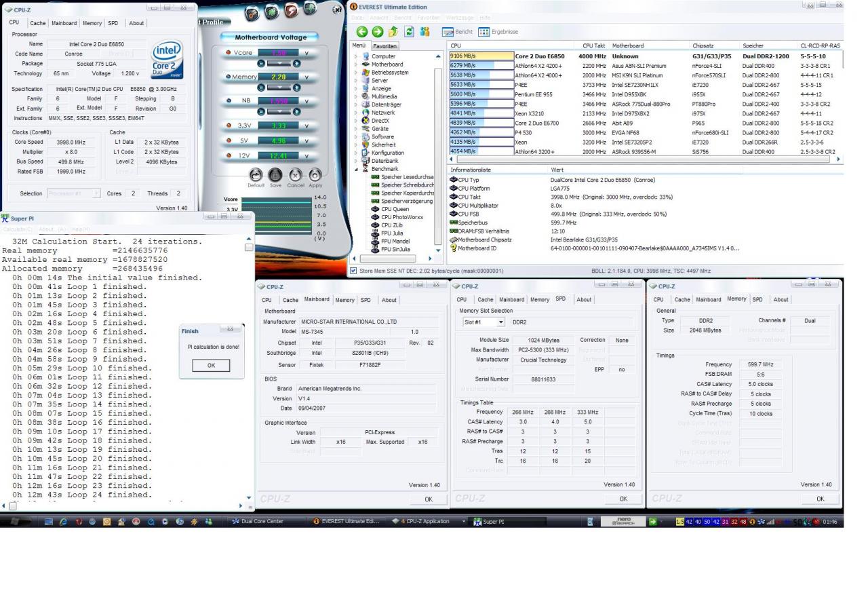The width and height of the screenshot is (868, 593).
Task: Confirm the PI calculation done dialog with OK
Action: pyautogui.click(x=211, y=366)
